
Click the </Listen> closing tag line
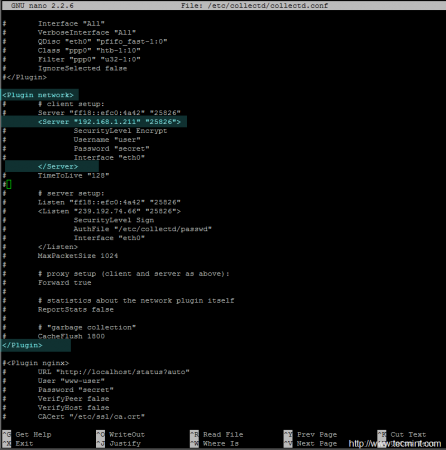(x=58, y=247)
